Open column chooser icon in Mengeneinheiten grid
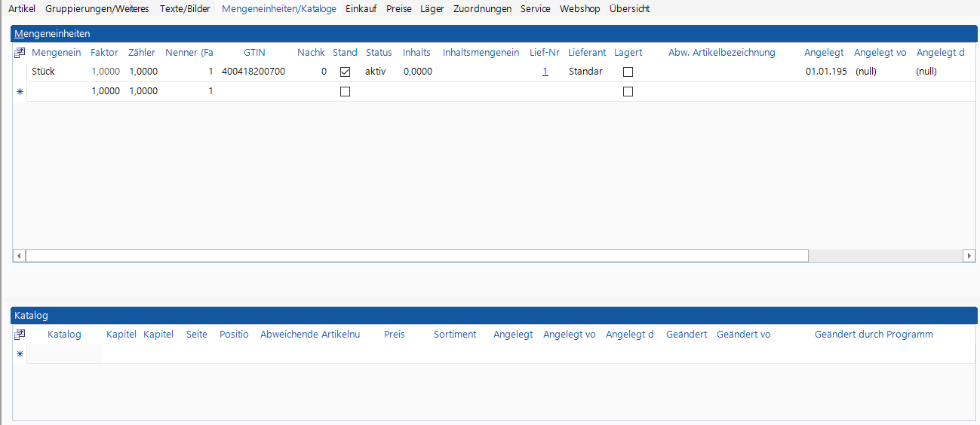The image size is (980, 425). coord(20,53)
